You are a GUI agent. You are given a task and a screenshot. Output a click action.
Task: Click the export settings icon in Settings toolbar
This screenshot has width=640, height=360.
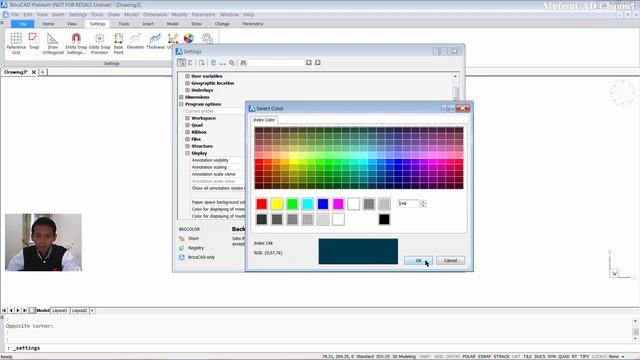tap(202, 62)
